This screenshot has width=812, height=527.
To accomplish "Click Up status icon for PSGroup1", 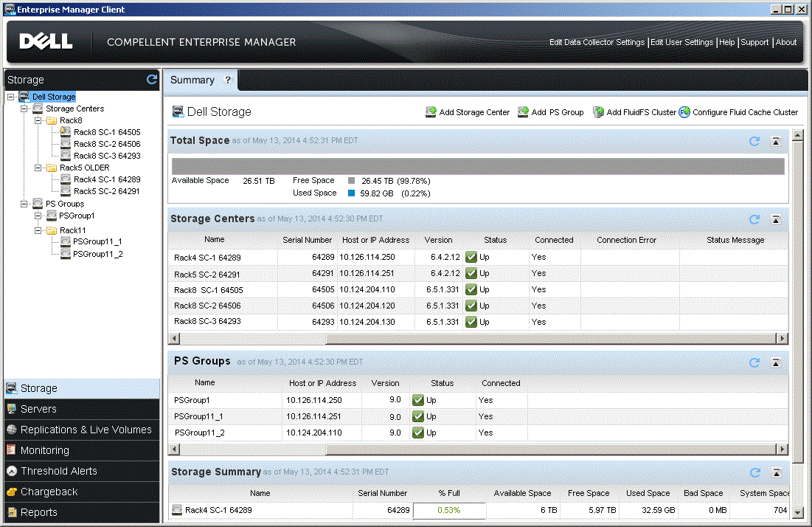I will point(418,400).
